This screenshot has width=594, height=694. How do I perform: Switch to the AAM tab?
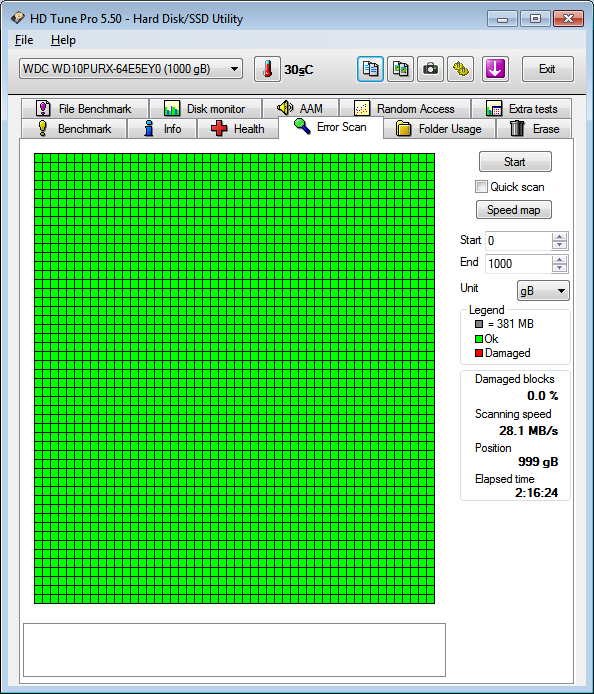300,108
